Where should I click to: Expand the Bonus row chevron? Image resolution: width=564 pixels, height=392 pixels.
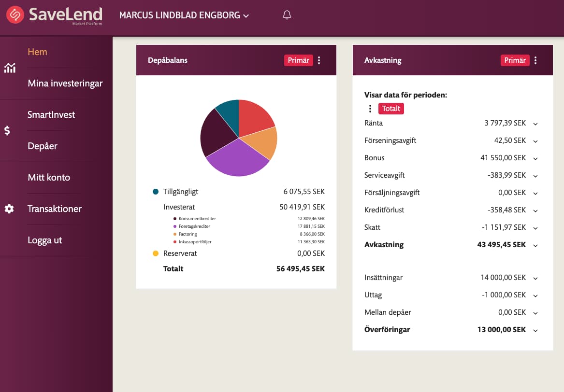535,158
